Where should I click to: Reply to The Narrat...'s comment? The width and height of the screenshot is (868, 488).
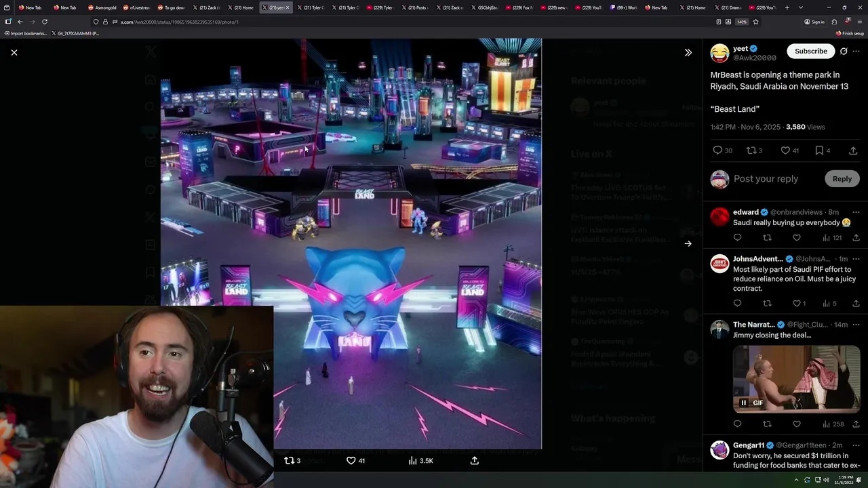(x=737, y=424)
